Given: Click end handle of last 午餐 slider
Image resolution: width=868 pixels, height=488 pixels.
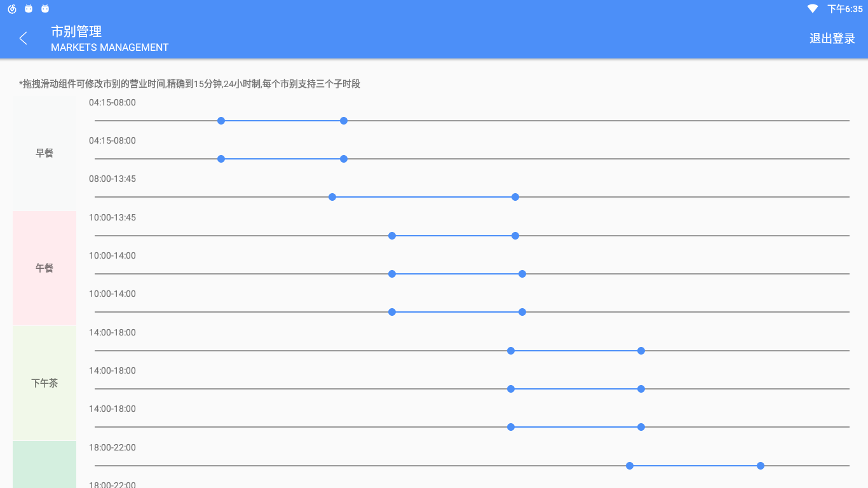Looking at the screenshot, I should (522, 312).
